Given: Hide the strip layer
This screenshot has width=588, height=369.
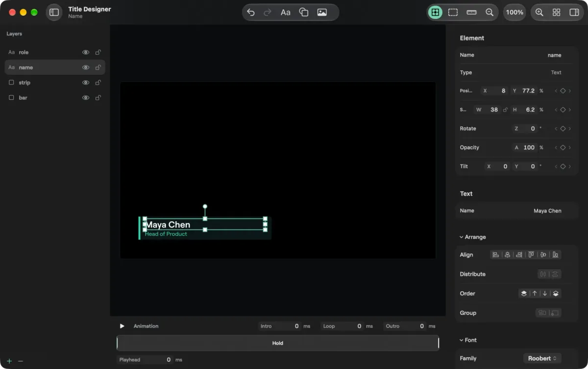Looking at the screenshot, I should 86,83.
